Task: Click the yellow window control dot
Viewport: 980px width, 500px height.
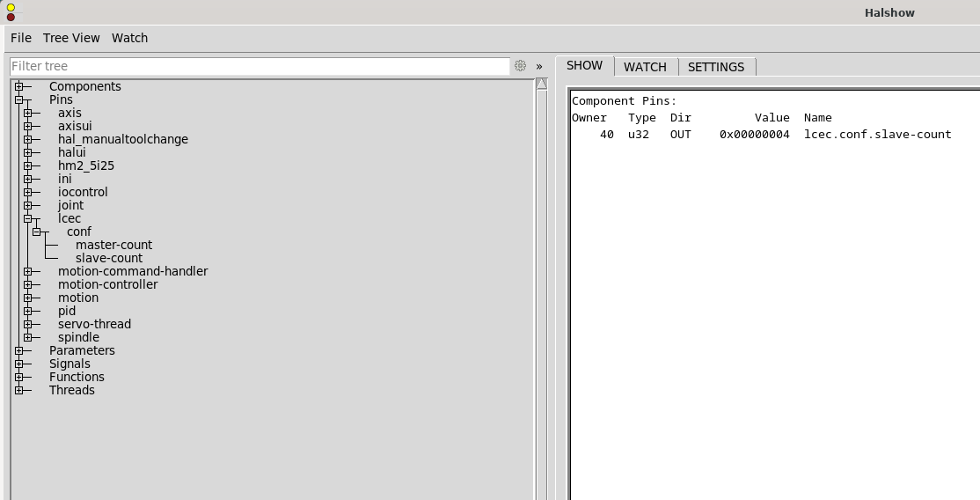Action: pyautogui.click(x=11, y=8)
